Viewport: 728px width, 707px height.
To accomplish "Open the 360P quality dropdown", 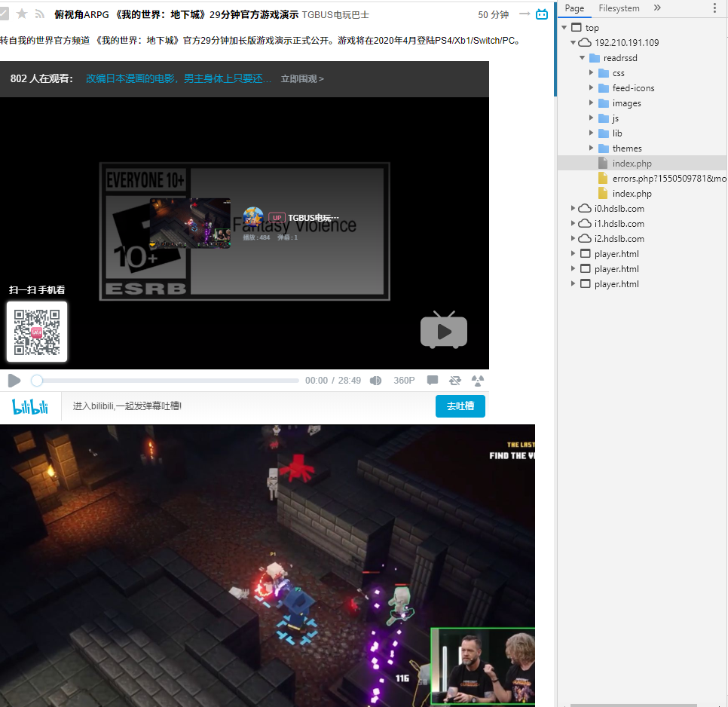I will [404, 381].
